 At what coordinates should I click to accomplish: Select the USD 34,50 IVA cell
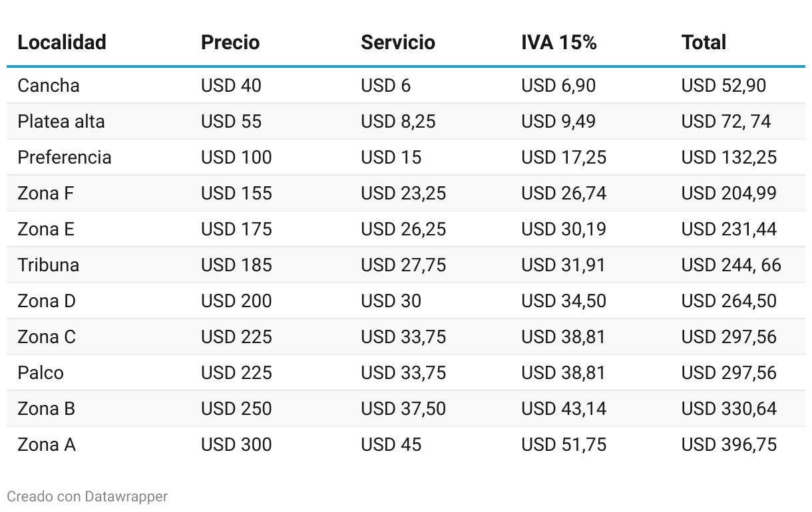[x=564, y=301]
